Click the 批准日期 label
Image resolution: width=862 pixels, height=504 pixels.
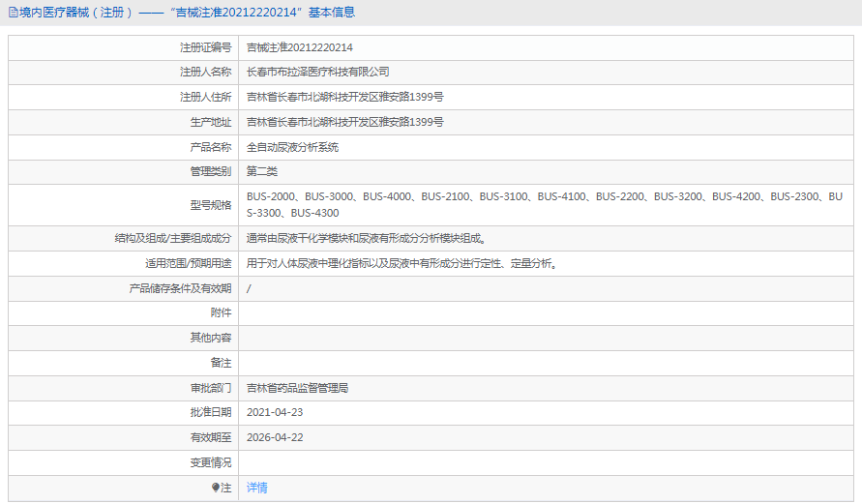pos(211,412)
